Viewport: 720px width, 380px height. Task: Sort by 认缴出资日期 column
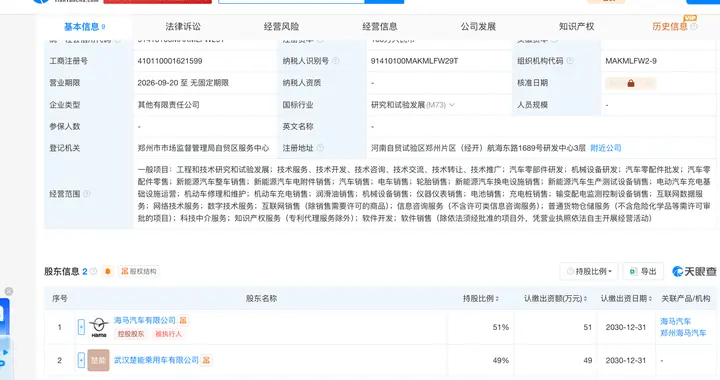click(x=626, y=298)
